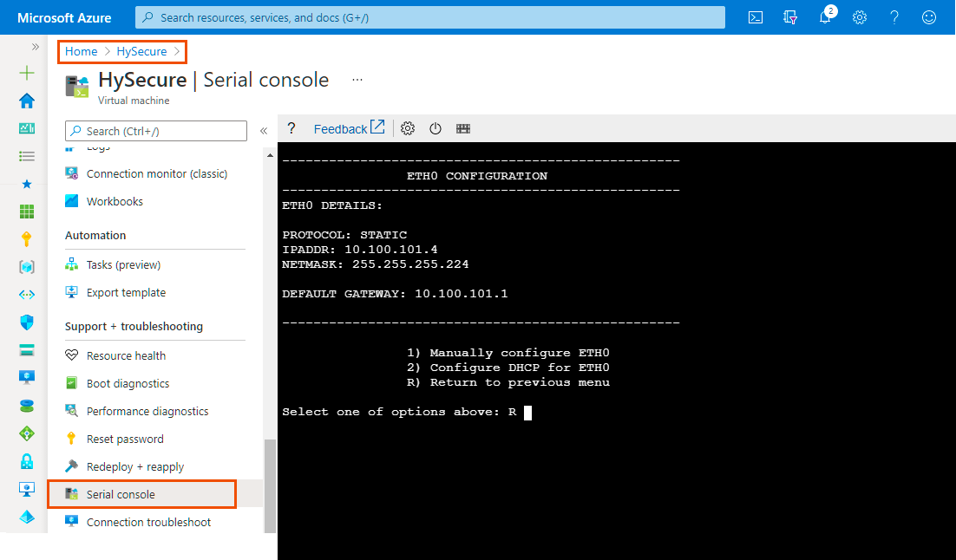Screen dimensions: 956x560
Task: Click Microsoft Azure portal logo text
Action: 64,18
